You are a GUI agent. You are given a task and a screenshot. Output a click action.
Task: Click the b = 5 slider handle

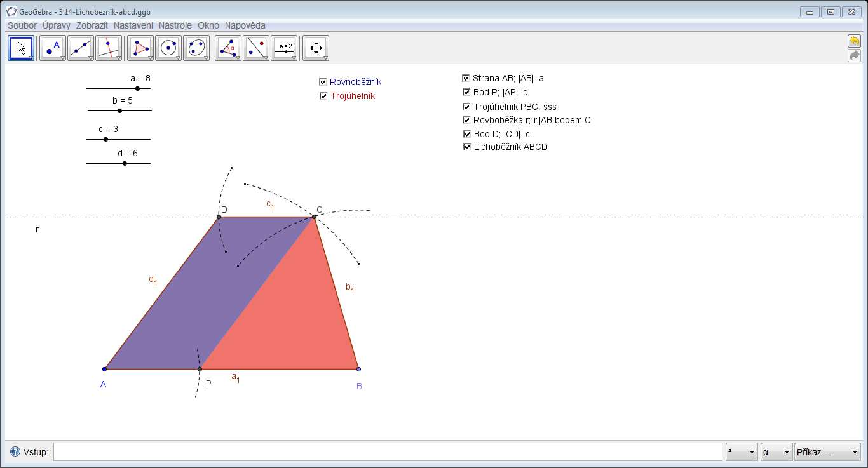pos(119,110)
